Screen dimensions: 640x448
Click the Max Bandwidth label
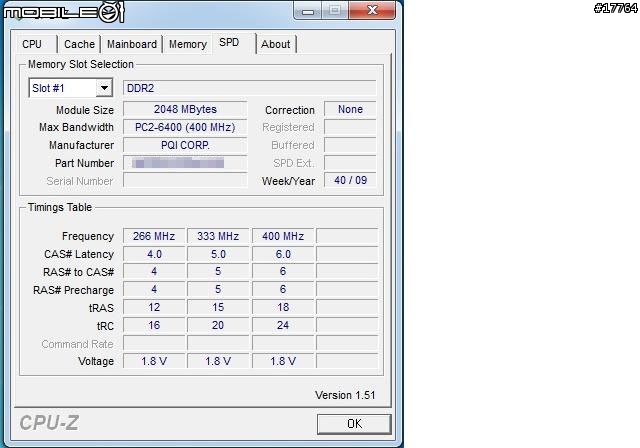76,127
